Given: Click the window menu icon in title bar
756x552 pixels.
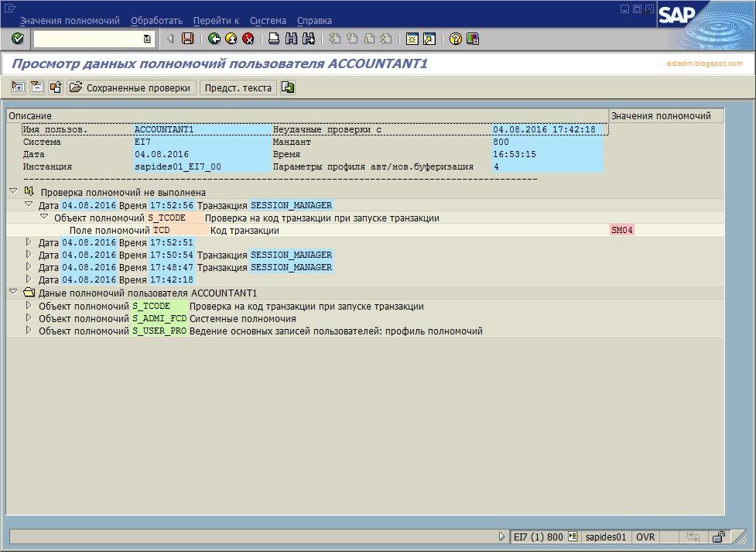Looking at the screenshot, I should (x=10, y=9).
